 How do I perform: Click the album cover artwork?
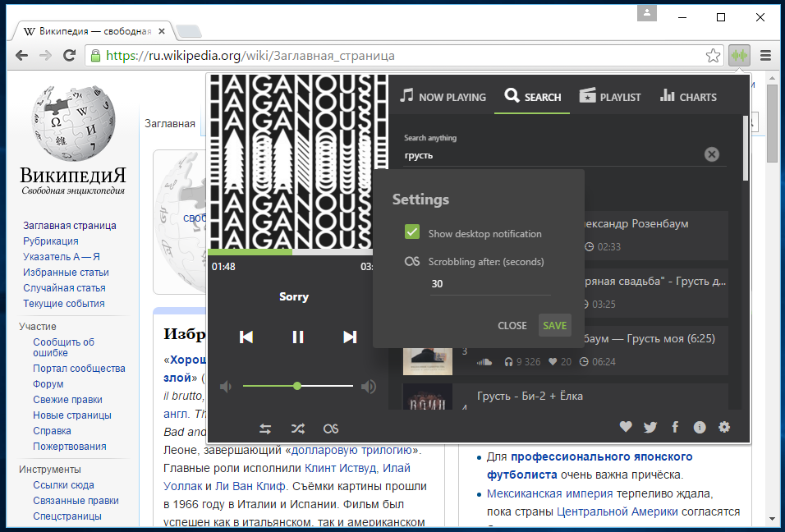298,162
